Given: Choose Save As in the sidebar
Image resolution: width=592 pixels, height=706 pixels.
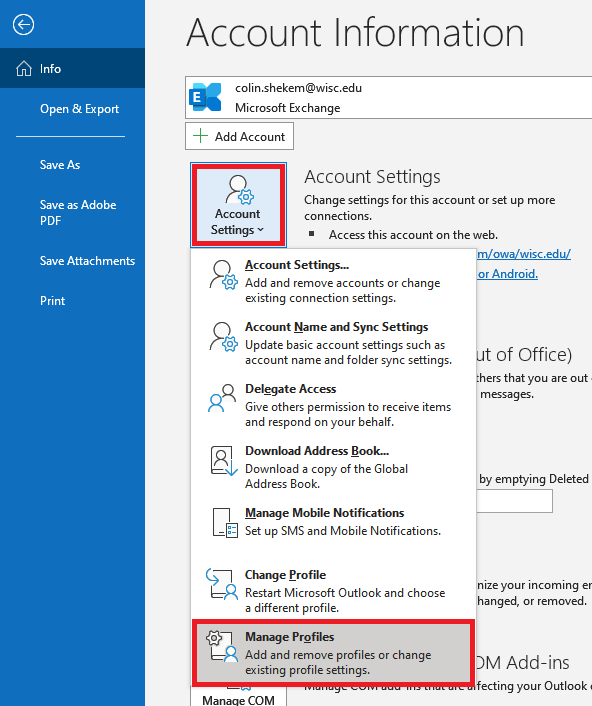Looking at the screenshot, I should 60,165.
